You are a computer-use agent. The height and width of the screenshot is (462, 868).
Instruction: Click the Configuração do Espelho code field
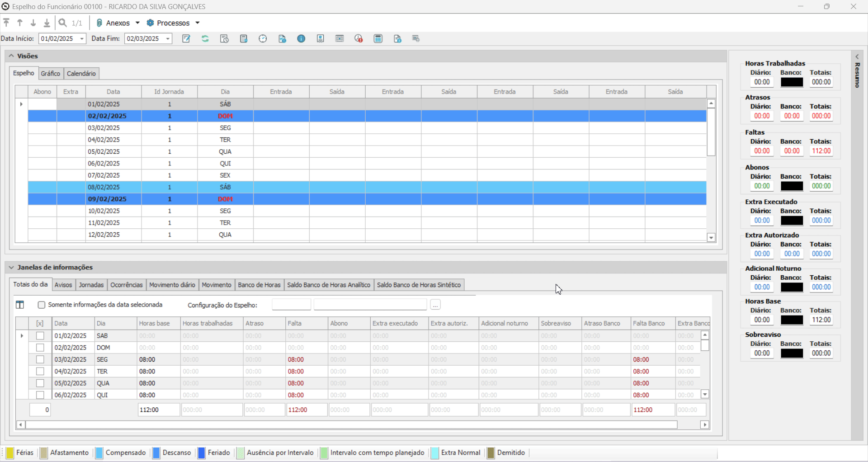[x=291, y=305]
